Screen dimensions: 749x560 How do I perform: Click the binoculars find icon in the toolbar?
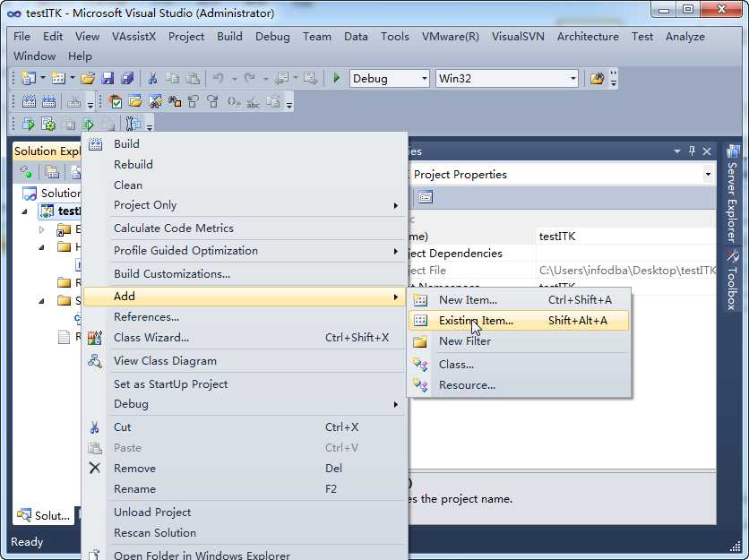175,101
